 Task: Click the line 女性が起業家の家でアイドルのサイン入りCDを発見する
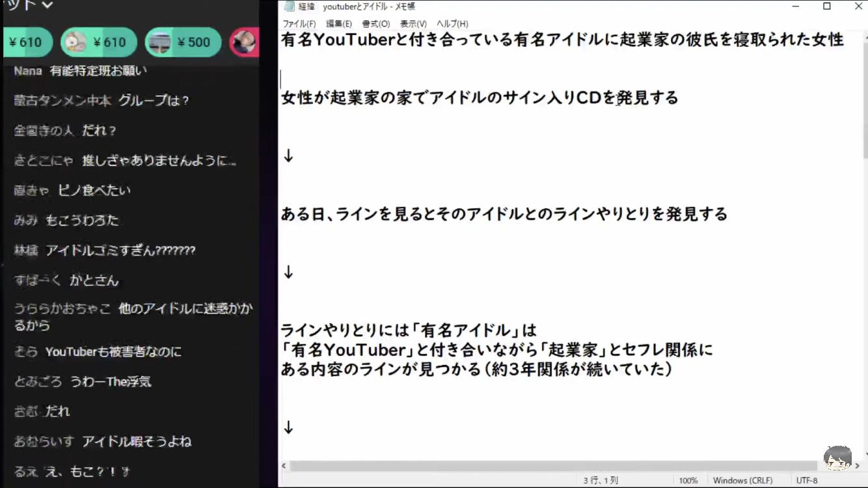click(x=480, y=98)
